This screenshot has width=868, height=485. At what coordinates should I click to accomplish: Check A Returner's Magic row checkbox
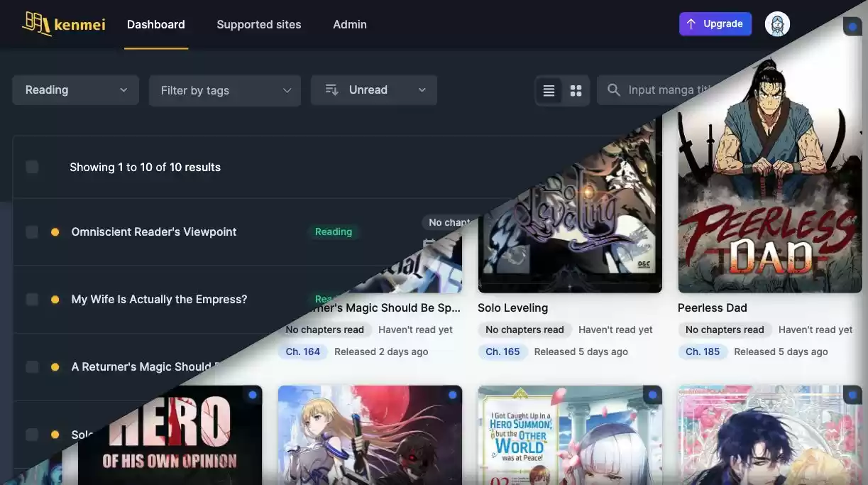click(32, 366)
